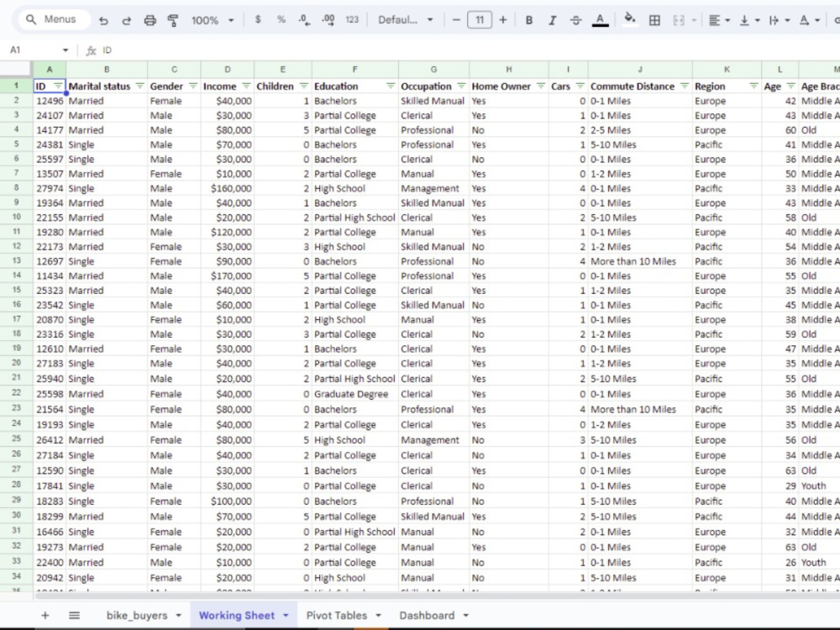Viewport: 840px width, 630px height.
Task: Decrease font size with the minus button
Action: point(456,20)
